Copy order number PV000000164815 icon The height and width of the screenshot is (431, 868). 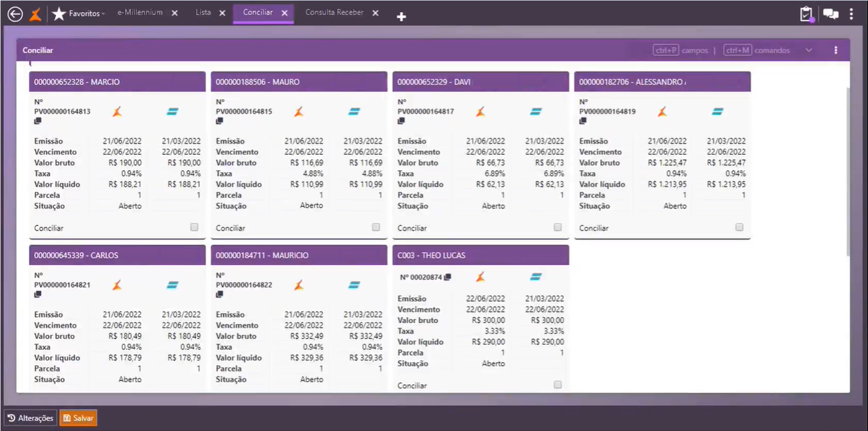tap(220, 121)
